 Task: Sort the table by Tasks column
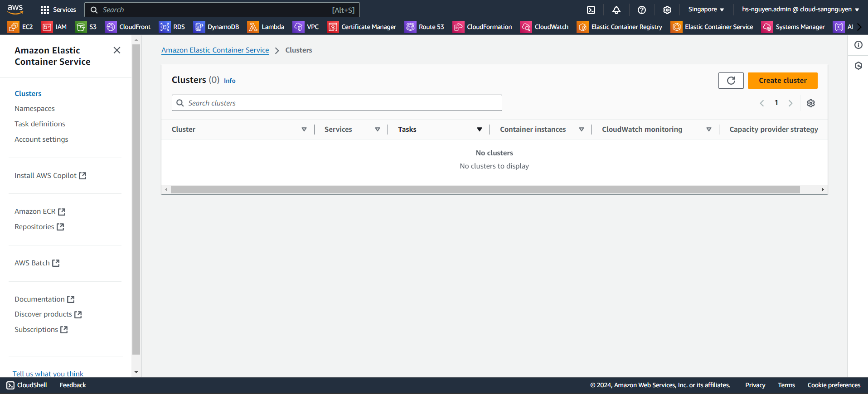click(x=479, y=130)
